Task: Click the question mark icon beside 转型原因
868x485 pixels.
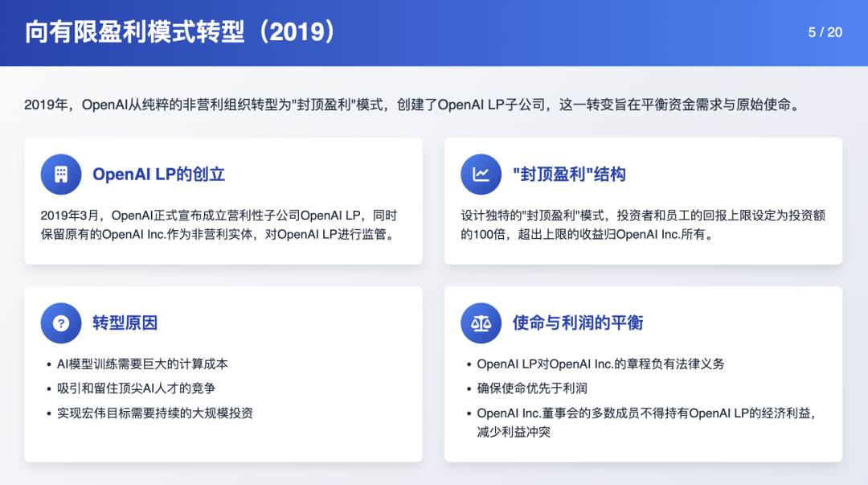Action: (x=61, y=323)
